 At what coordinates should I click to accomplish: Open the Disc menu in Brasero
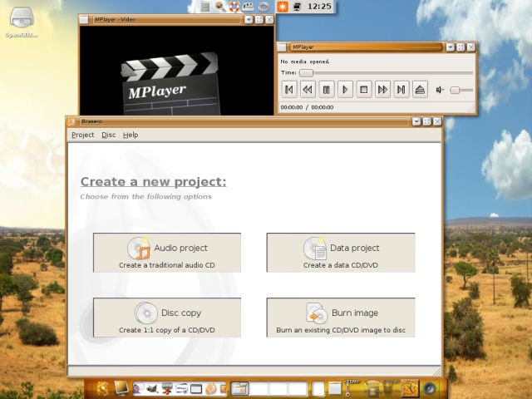[109, 135]
